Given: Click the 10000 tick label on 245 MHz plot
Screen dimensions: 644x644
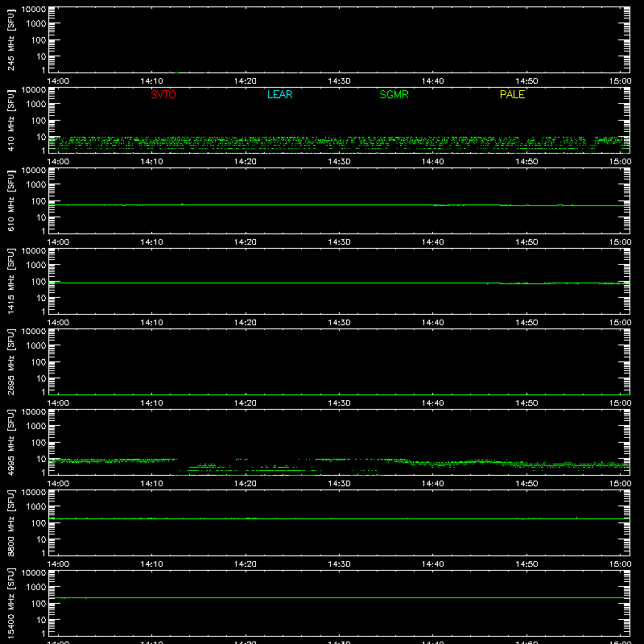Looking at the screenshot, I should point(34,10).
